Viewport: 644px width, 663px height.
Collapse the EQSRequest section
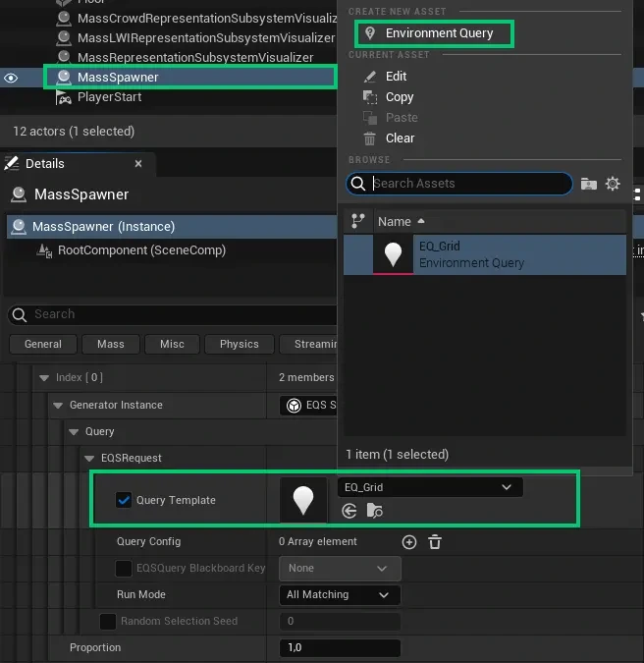tap(89, 459)
